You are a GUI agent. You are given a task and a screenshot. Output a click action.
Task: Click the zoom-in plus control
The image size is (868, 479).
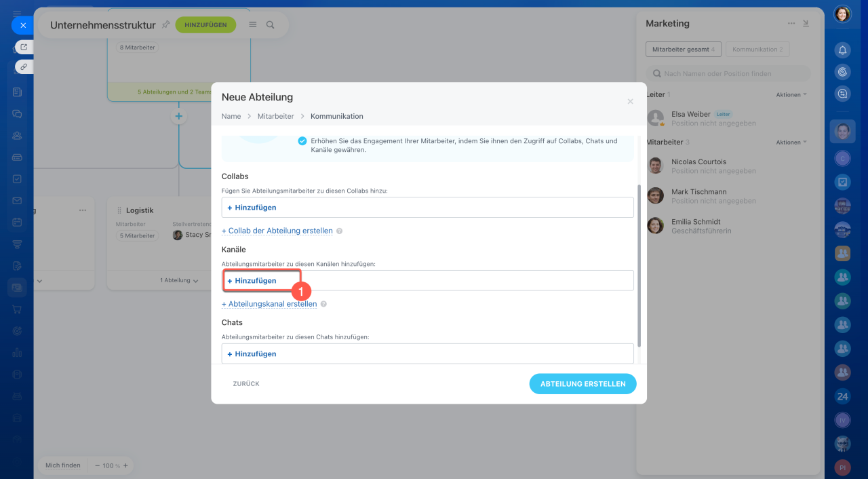(x=125, y=465)
